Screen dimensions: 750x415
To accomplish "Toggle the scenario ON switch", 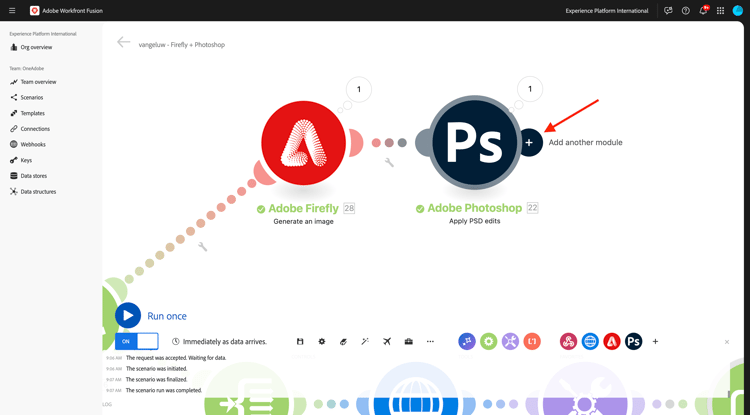I will (x=136, y=341).
